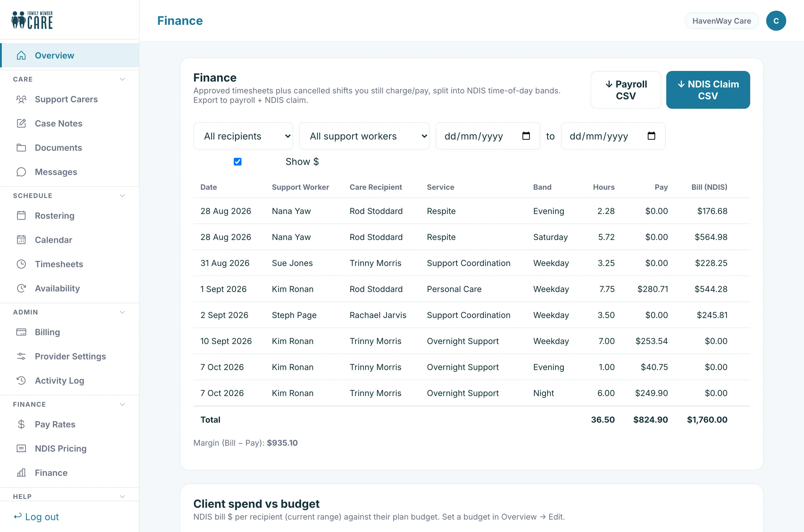Image resolution: width=804 pixels, height=532 pixels.
Task: Open Case Notes via its pencil icon
Action: [x=21, y=124]
